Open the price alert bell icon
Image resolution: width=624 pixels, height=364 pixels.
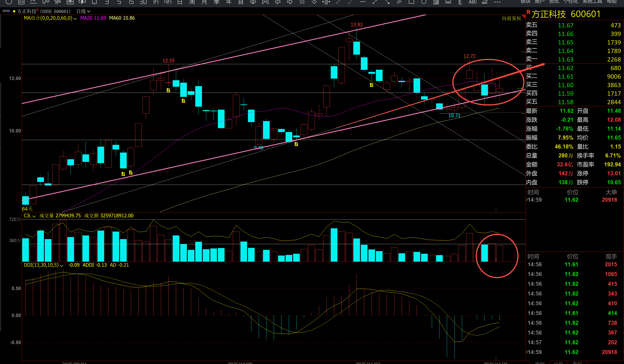click(x=94, y=2)
